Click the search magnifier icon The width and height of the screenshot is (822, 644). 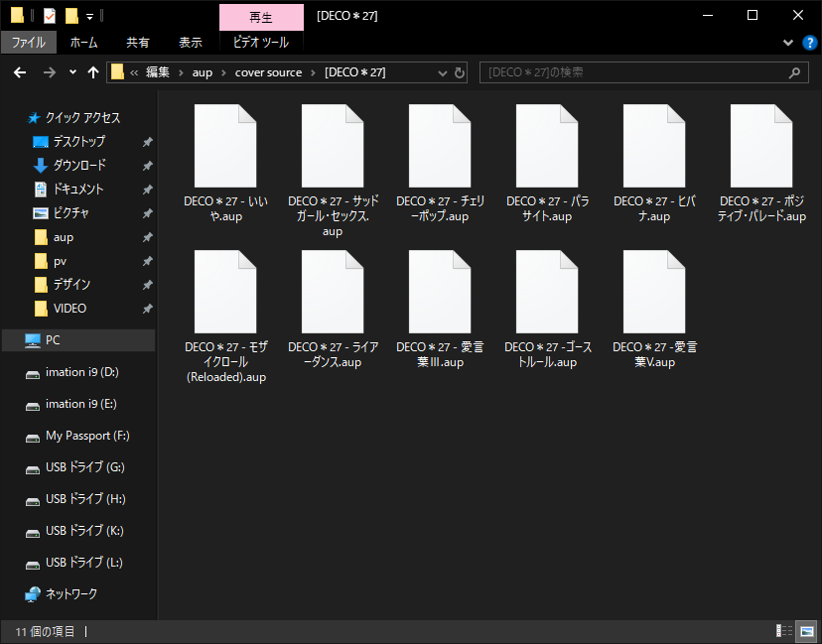[795, 72]
